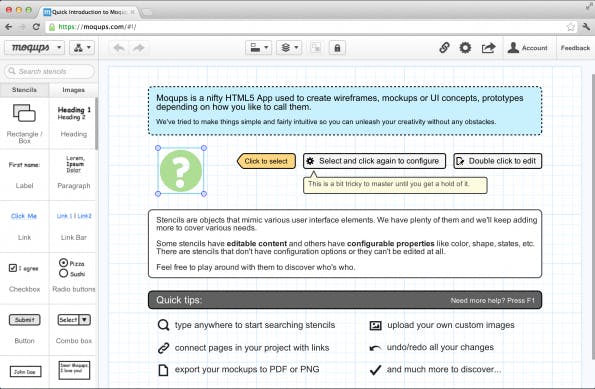Switch to the Images tab
The height and width of the screenshot is (389, 595).
coord(73,90)
